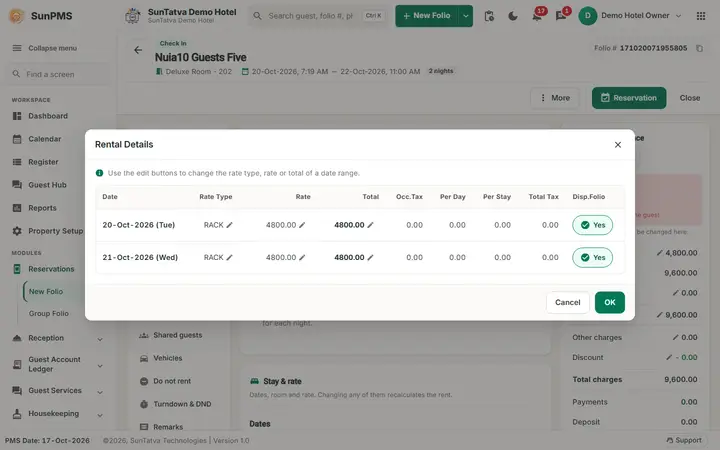Open Calendar in sidebar
The image size is (720, 450).
tap(45, 139)
